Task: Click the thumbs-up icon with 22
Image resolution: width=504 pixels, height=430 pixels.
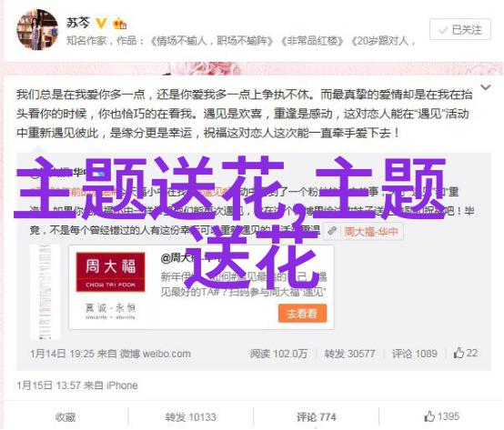Action: [459, 353]
